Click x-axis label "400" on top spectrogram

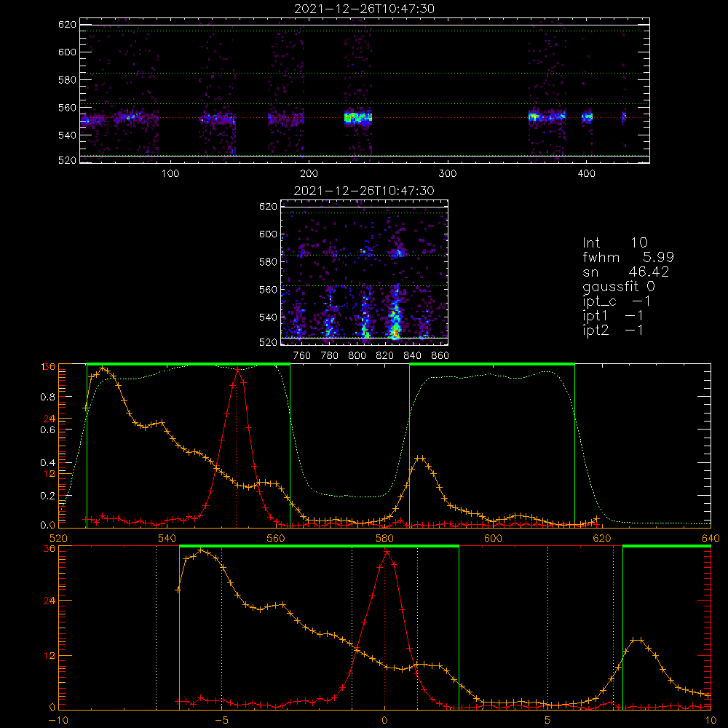click(x=586, y=174)
